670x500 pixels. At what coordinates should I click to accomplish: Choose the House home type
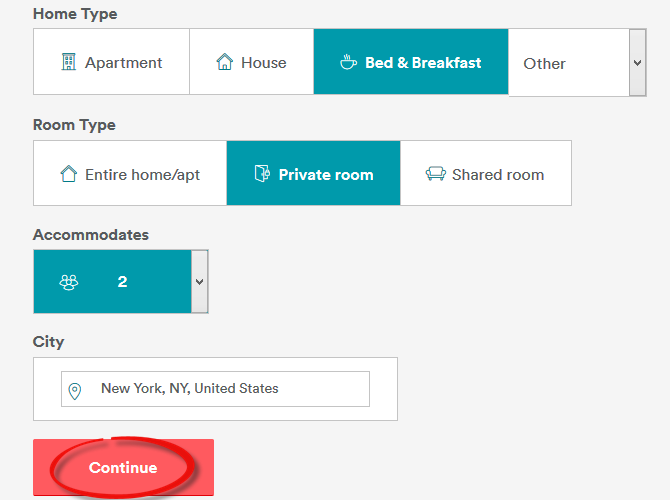click(x=252, y=62)
